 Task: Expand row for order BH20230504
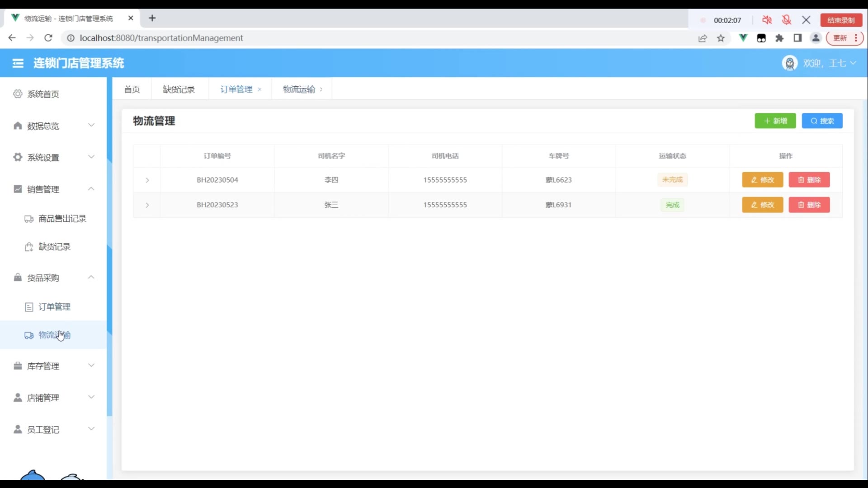click(x=147, y=180)
